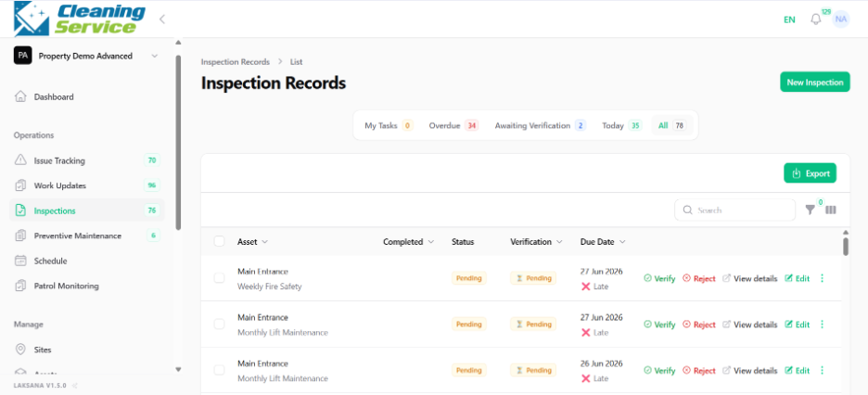Viewport: 868px width, 395px height.
Task: Tick checkbox for 27 Jun Monthly Lift row
Action: pyautogui.click(x=219, y=324)
